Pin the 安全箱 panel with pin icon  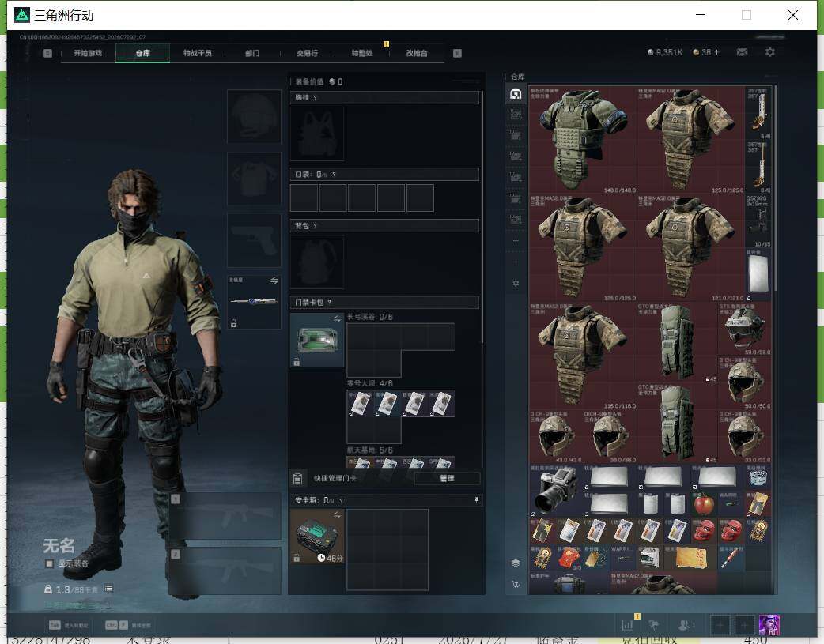[x=476, y=500]
